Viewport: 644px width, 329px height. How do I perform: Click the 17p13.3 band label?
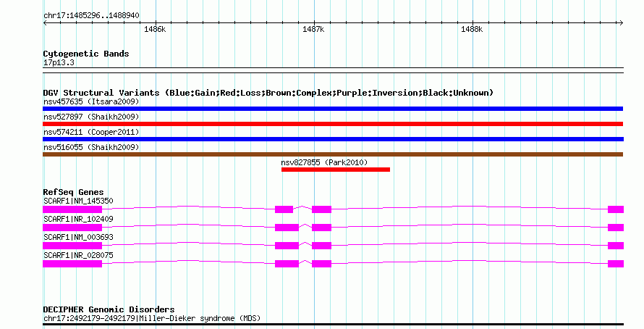click(59, 62)
